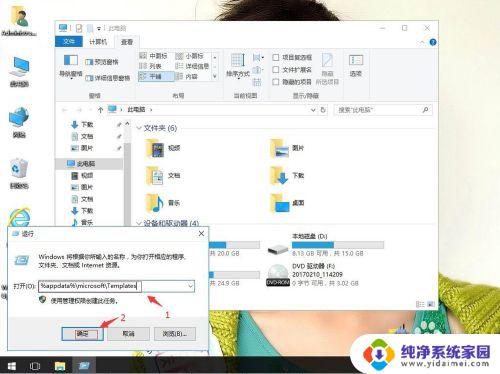Select the 下载 folder in main pane
The width and height of the screenshot is (500, 374).
click(287, 176)
